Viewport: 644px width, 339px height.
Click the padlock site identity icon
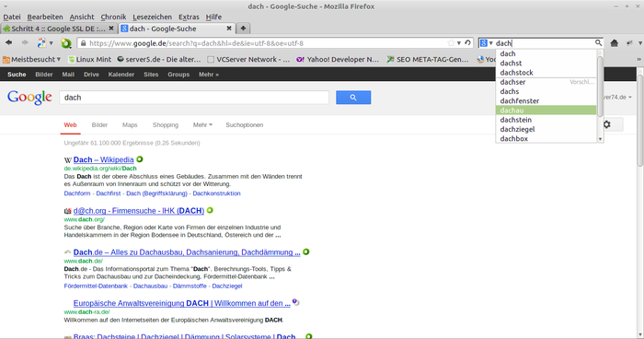[84, 42]
